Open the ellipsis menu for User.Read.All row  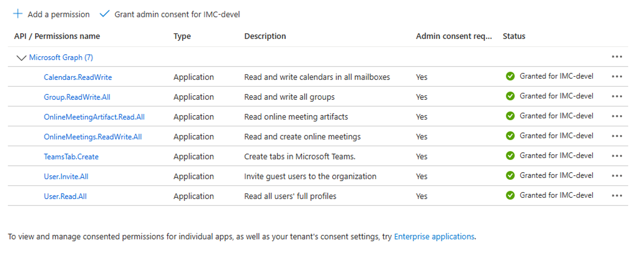[x=617, y=196]
